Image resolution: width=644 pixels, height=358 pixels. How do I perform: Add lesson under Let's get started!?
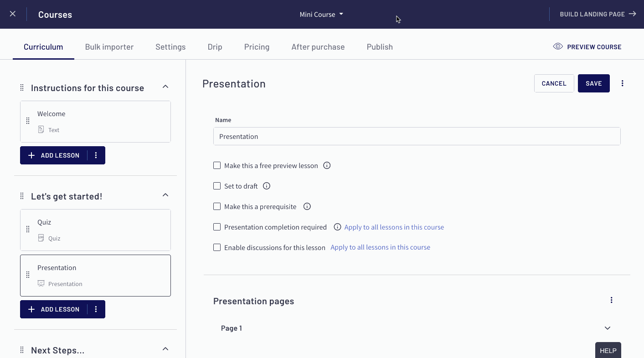(54, 309)
